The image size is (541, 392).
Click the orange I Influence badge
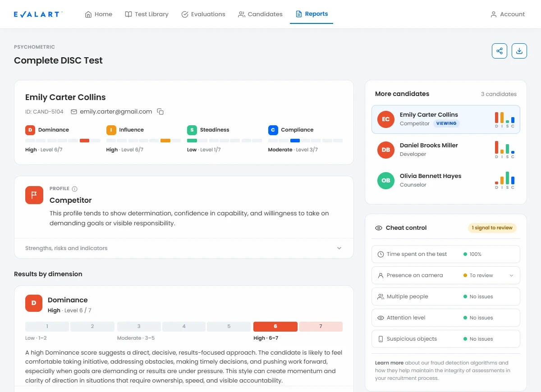[111, 130]
